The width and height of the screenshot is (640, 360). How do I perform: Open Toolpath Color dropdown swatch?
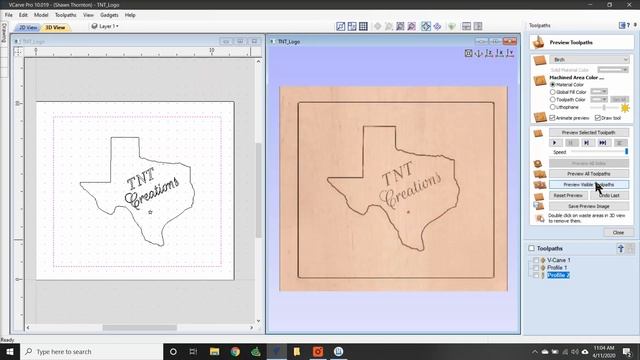pos(599,99)
